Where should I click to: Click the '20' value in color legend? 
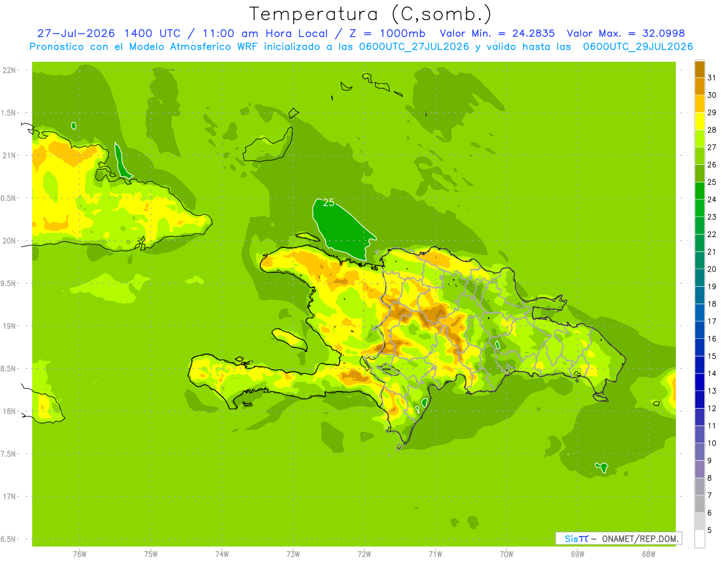712,269
